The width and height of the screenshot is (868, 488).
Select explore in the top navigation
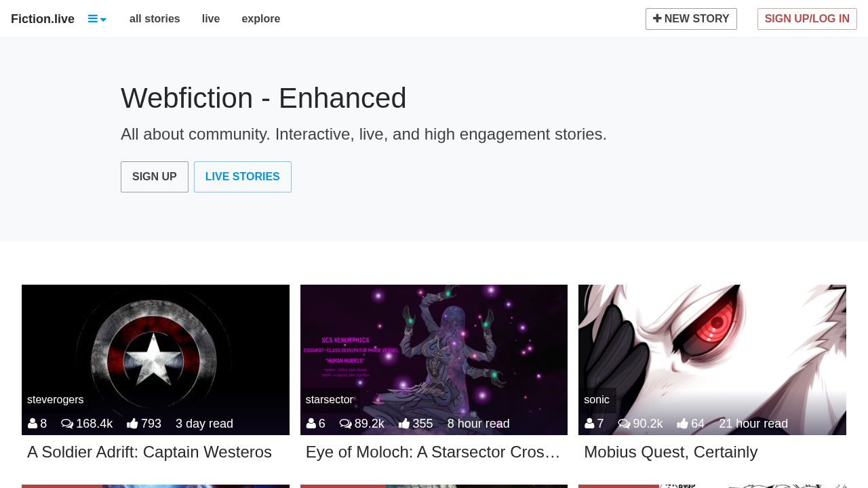pos(261,19)
